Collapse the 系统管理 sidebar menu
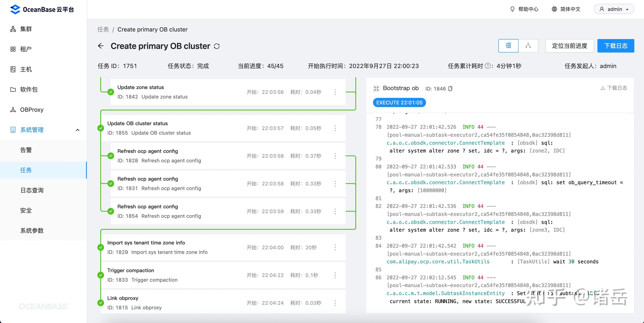This screenshot has width=644, height=323. point(77,130)
